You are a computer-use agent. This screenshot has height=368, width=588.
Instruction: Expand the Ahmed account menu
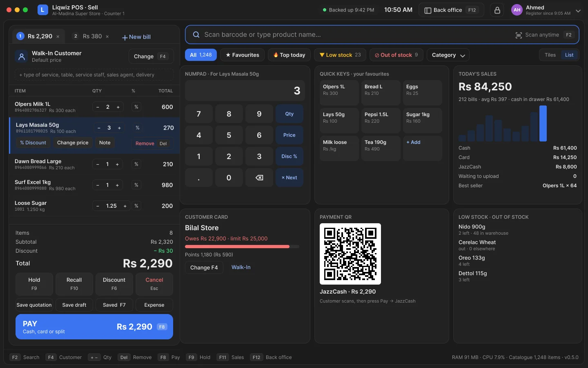pos(578,11)
